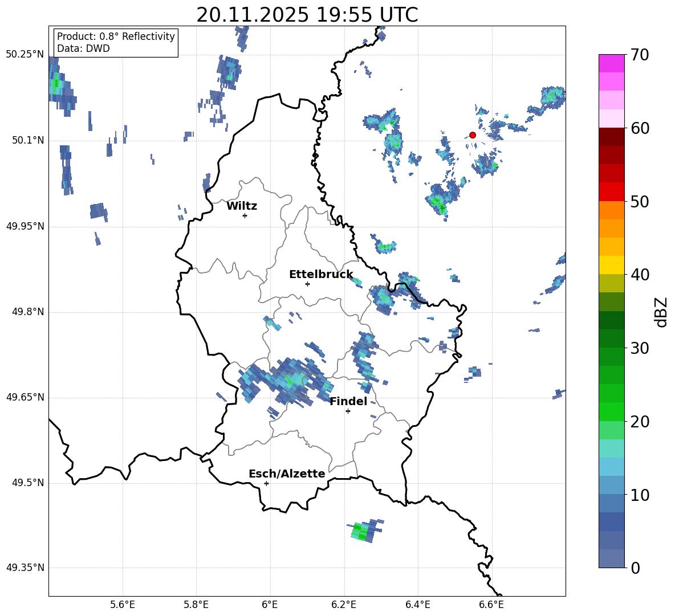This screenshot has height=616, width=675.
Task: Click the rain echo cluster west of Findel
Action: click(x=285, y=382)
